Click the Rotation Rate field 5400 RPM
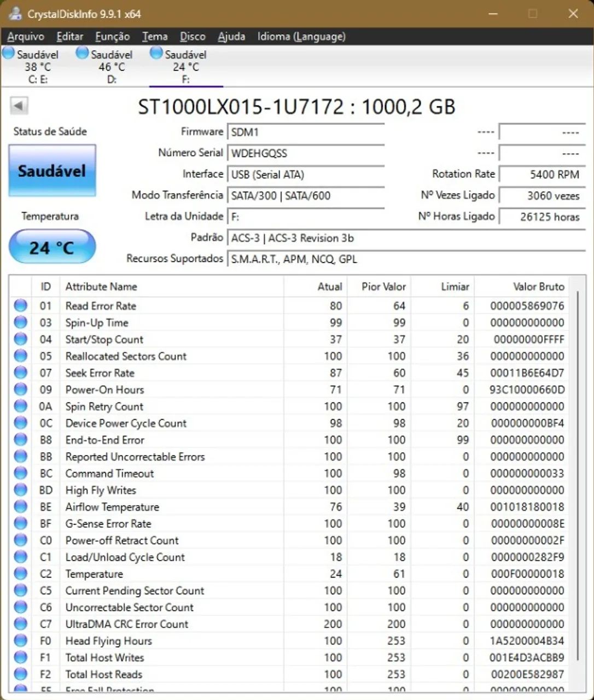 click(542, 174)
